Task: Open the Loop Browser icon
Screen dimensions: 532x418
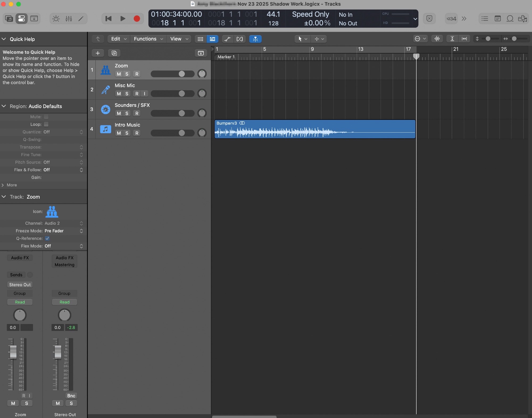Action: click(510, 19)
